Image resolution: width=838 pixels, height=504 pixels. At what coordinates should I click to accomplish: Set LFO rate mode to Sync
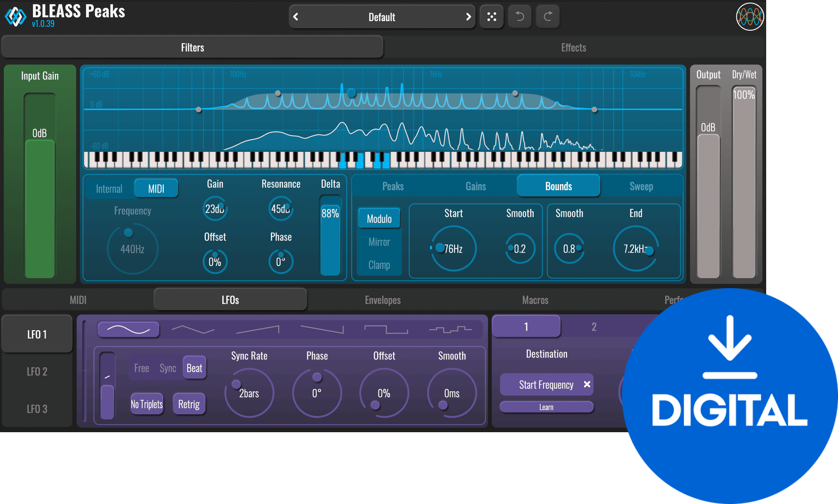168,368
